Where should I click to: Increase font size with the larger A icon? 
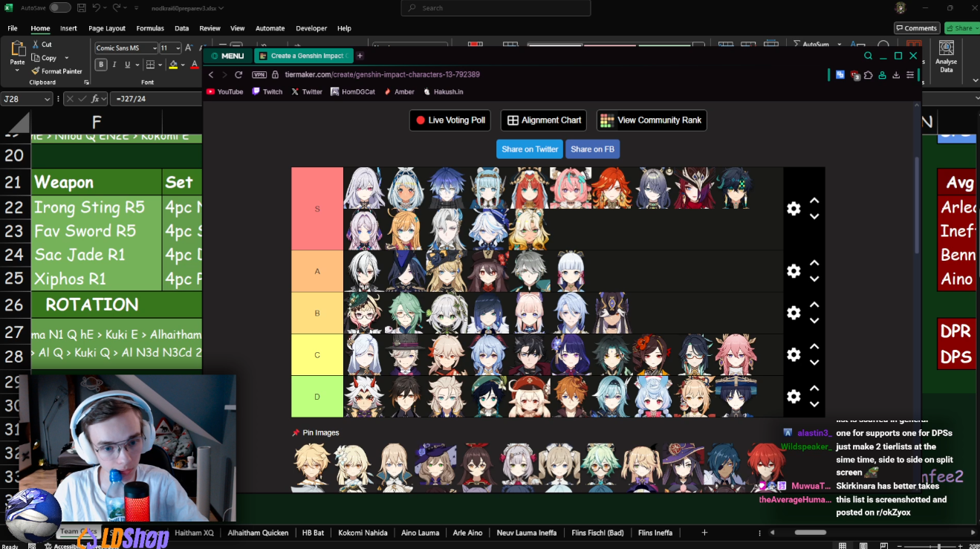tap(189, 48)
